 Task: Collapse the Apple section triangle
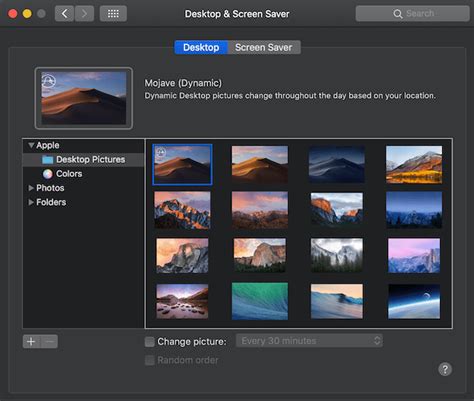[x=31, y=145]
